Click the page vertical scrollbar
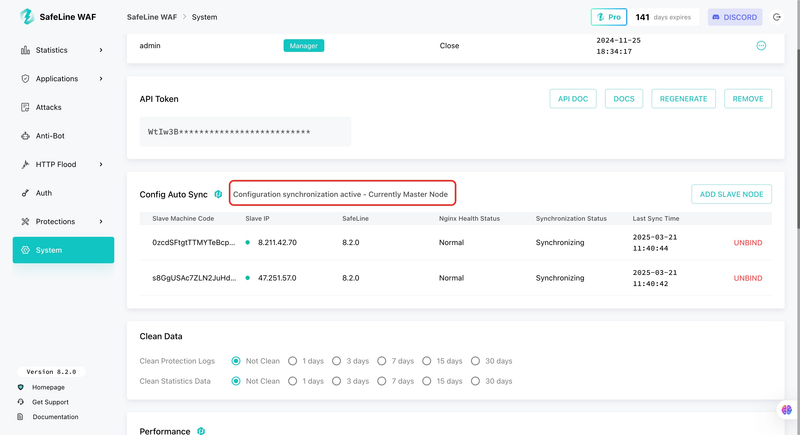Image resolution: width=800 pixels, height=435 pixels. [x=797, y=138]
